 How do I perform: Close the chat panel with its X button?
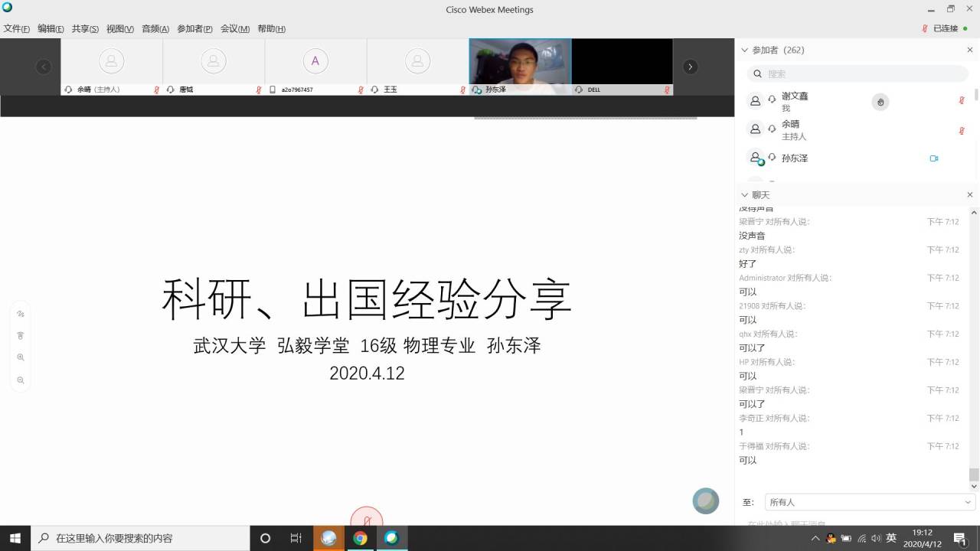click(x=970, y=195)
